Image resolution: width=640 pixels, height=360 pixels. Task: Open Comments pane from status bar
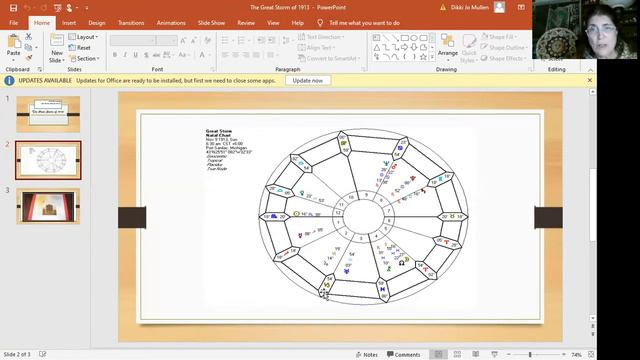[x=404, y=355]
